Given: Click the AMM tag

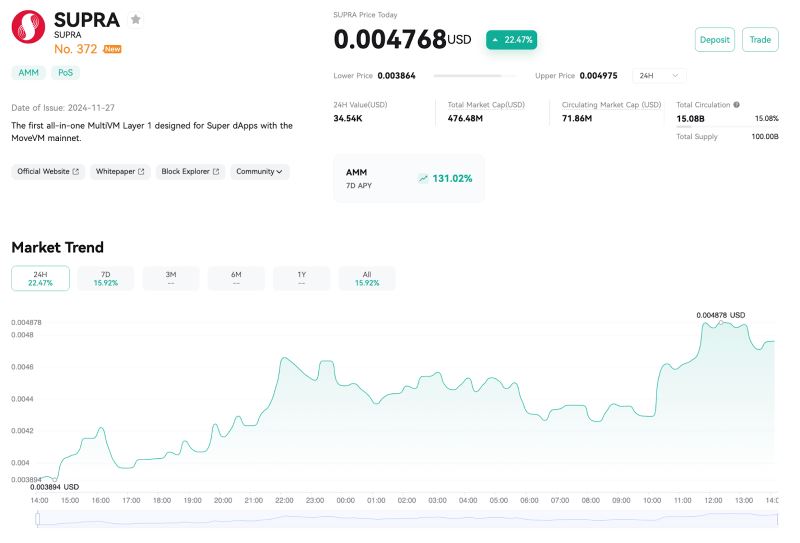Looking at the screenshot, I should coord(28,72).
